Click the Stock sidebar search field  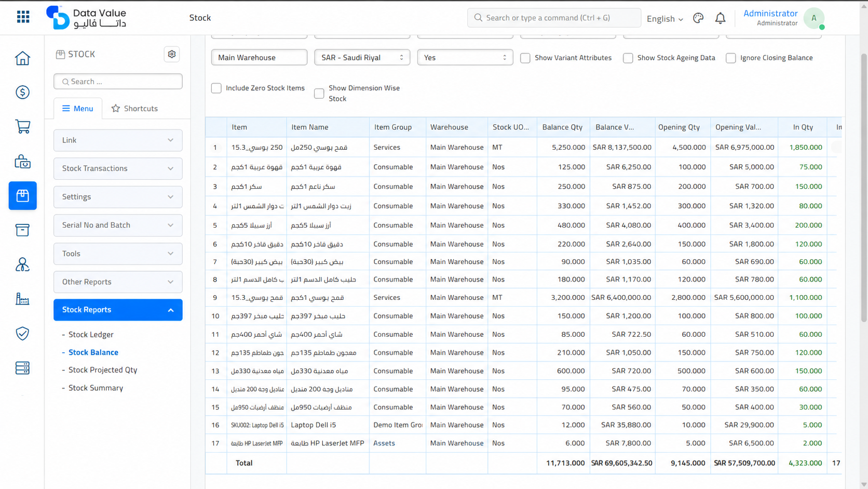coord(118,82)
